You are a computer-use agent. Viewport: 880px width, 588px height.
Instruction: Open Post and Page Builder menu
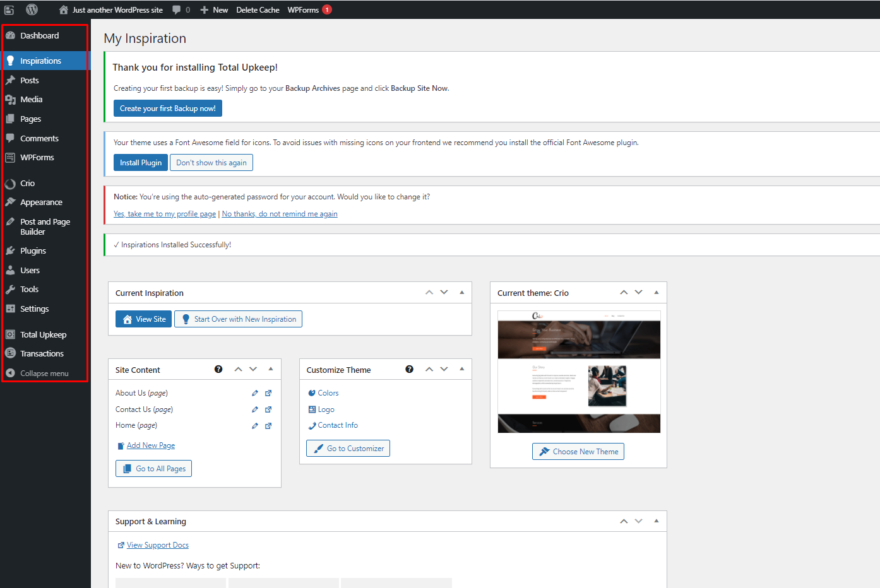click(45, 226)
